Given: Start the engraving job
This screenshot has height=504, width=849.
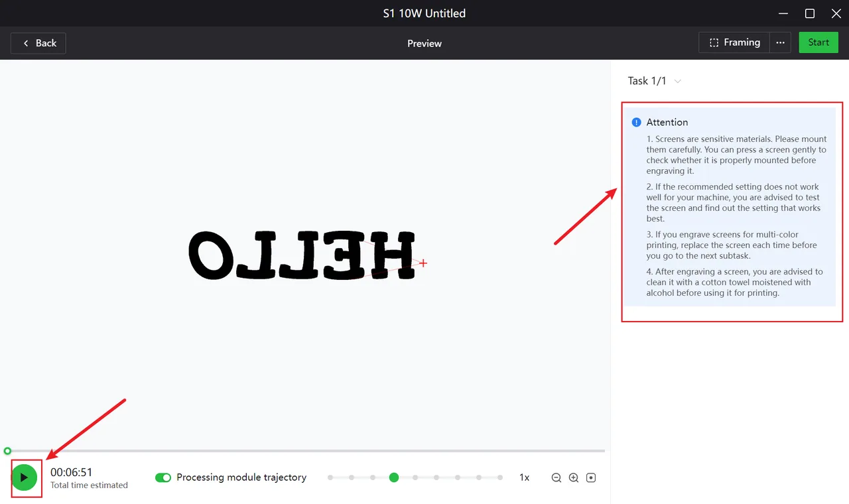Looking at the screenshot, I should 818,42.
